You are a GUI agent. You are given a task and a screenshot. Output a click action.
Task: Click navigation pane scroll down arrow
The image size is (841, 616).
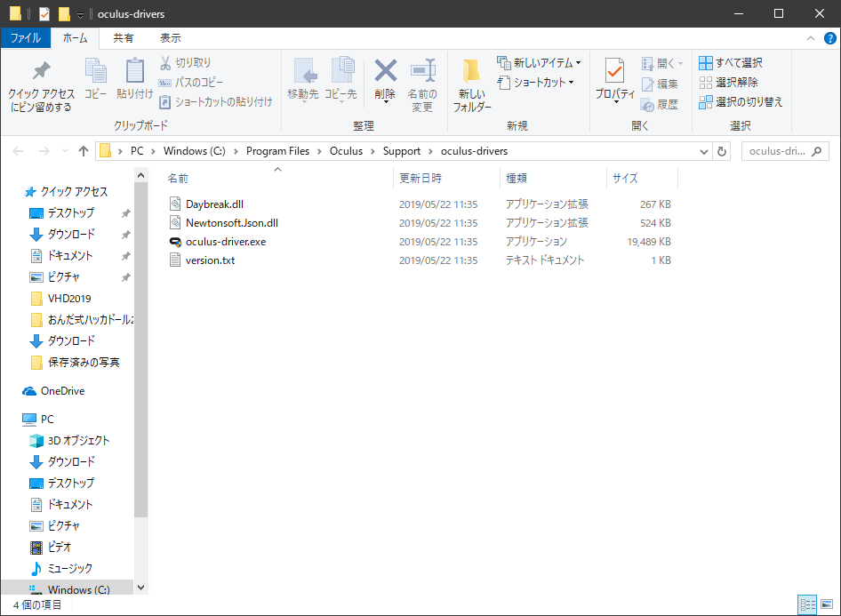(x=141, y=588)
